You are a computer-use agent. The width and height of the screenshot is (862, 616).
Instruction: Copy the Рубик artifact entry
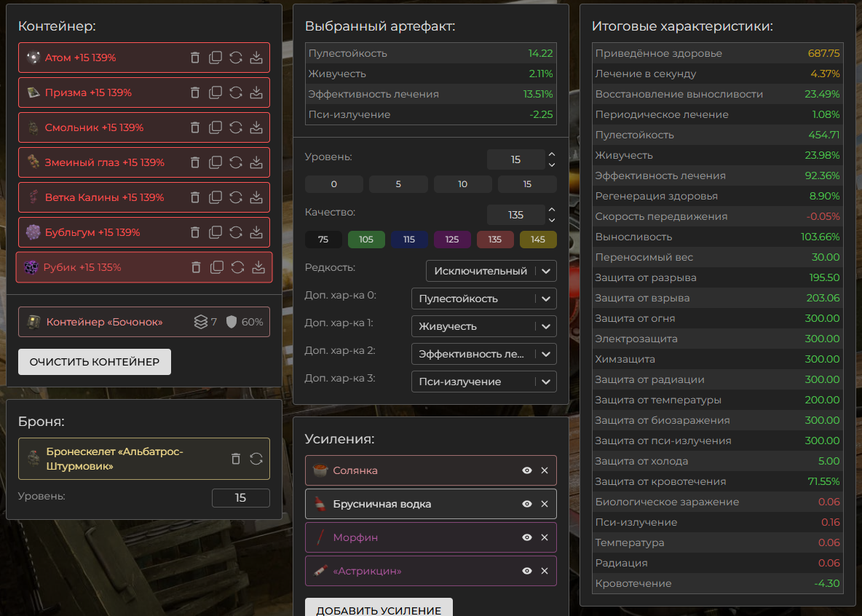(x=216, y=267)
